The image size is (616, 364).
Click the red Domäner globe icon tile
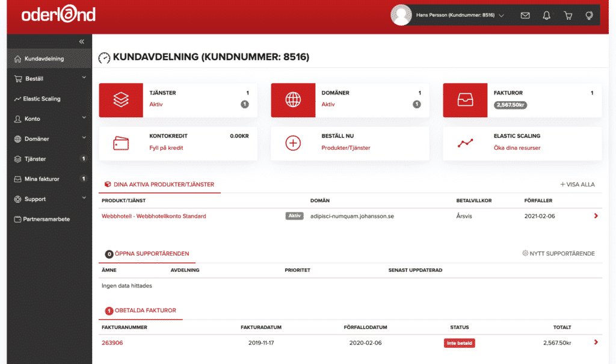tap(293, 100)
